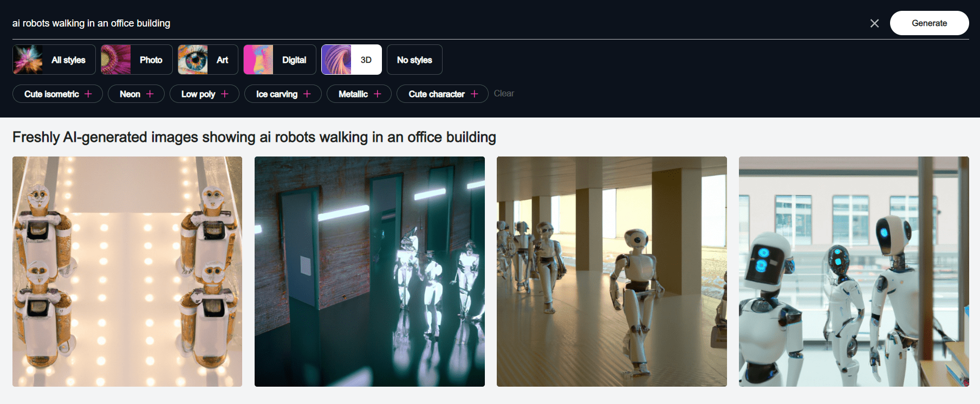Click the plus icon on Low poly

pos(225,94)
